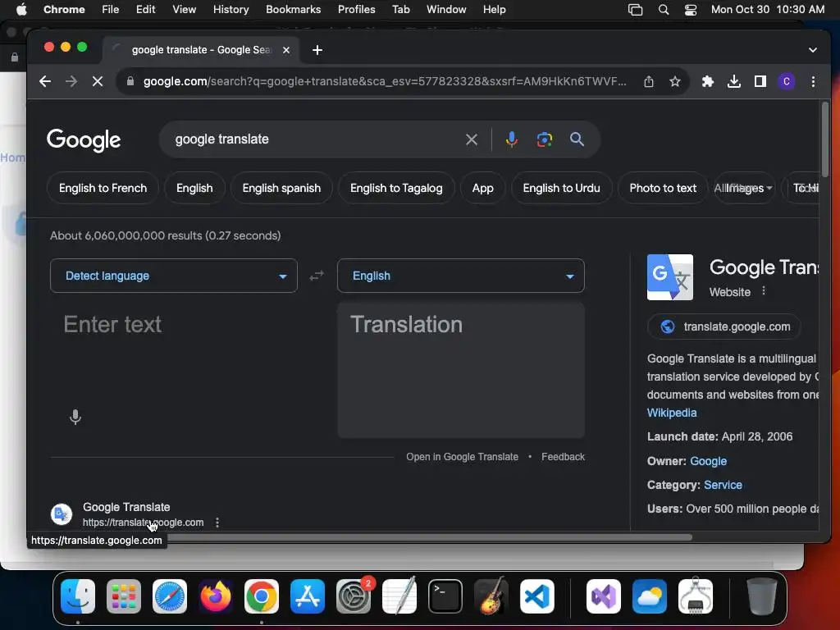This screenshot has width=840, height=630.
Task: Open Safari from the dock
Action: coord(170,596)
